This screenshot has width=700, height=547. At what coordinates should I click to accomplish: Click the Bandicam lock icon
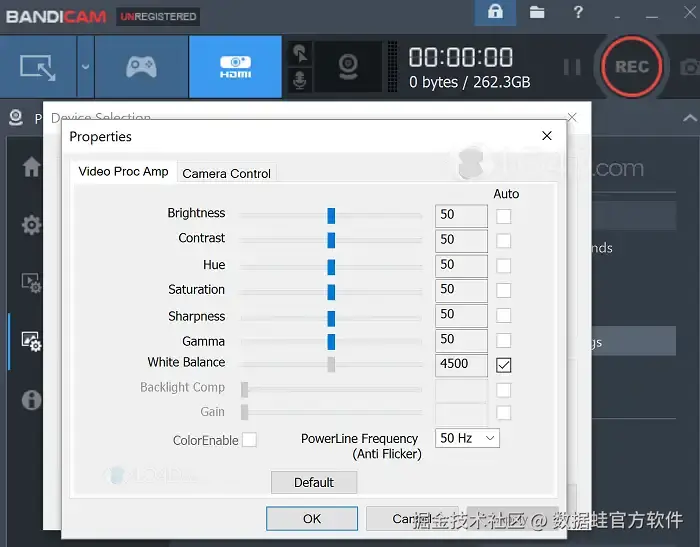coord(495,12)
